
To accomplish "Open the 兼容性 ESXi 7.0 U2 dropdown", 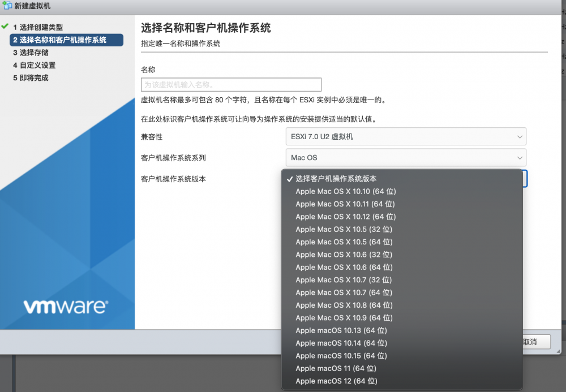I will coord(406,137).
